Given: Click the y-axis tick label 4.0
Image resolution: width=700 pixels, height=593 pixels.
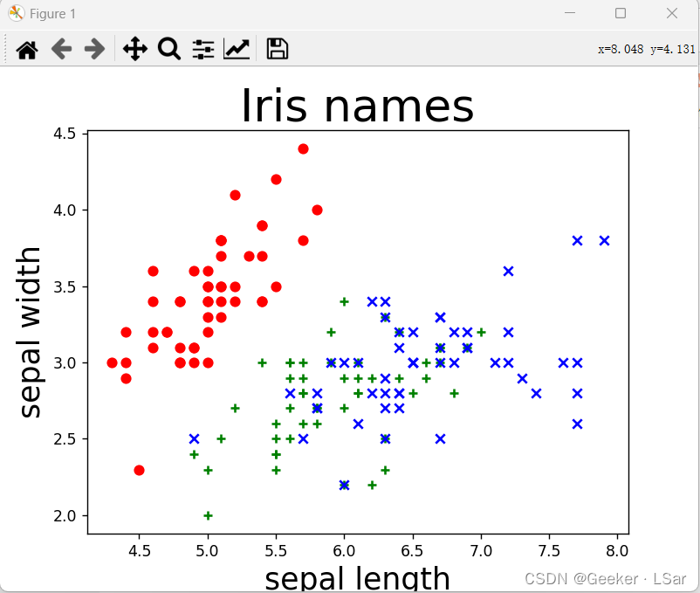Looking at the screenshot, I should point(65,210).
